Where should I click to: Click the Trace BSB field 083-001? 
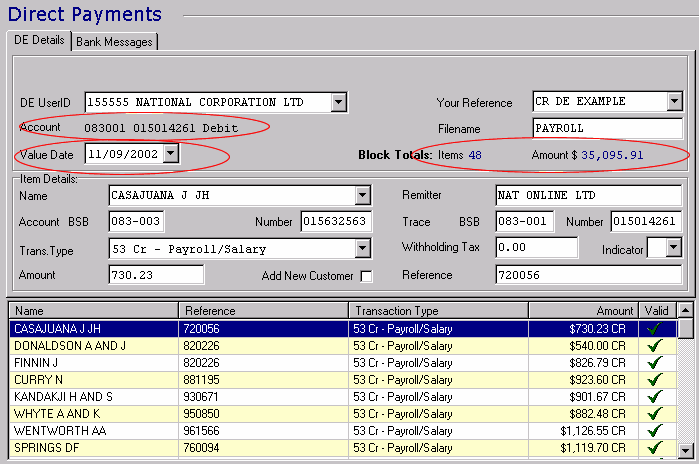[525, 222]
